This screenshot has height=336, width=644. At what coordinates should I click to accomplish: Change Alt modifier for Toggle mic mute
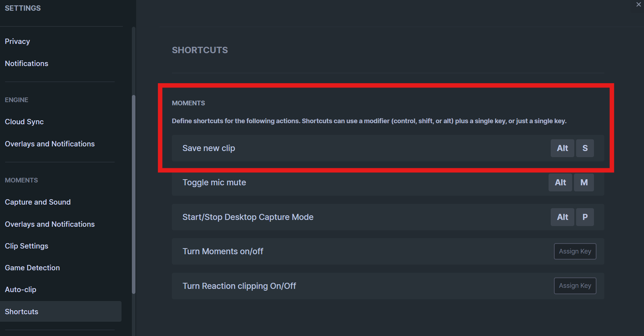(x=560, y=182)
